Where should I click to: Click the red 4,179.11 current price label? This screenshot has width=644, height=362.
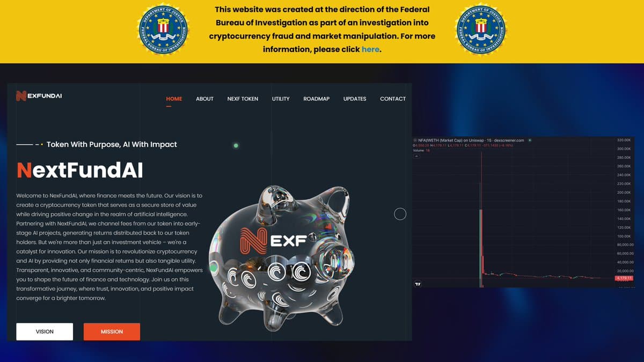click(624, 278)
